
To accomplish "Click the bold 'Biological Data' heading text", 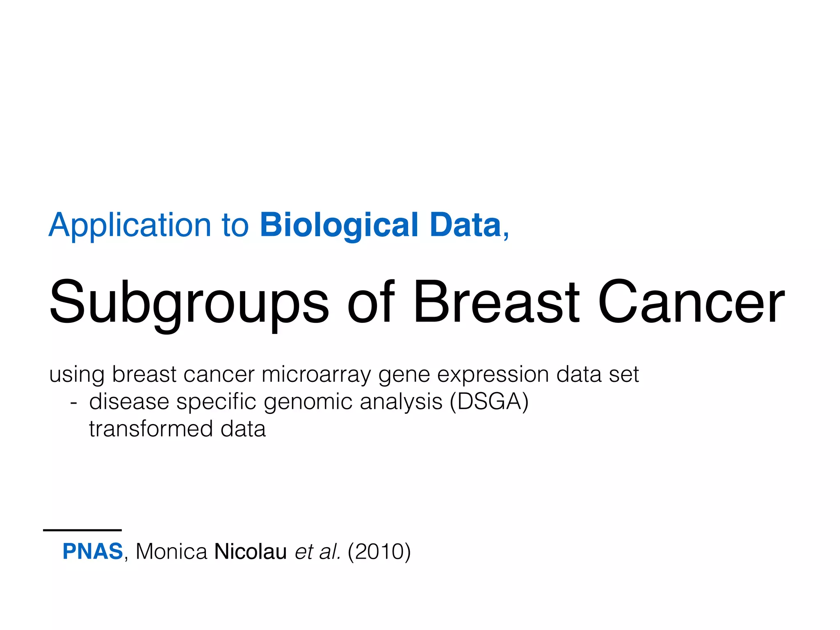I will point(381,226).
